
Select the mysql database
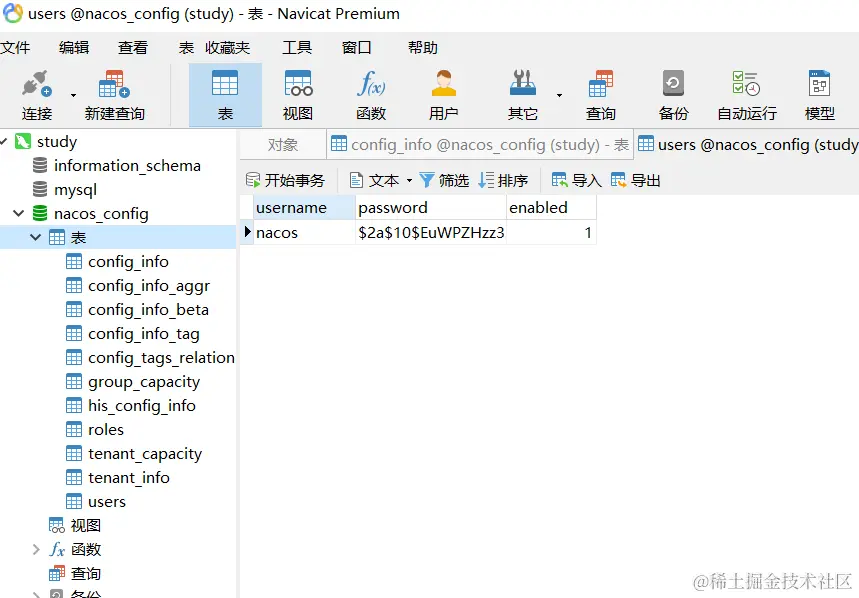coord(75,189)
